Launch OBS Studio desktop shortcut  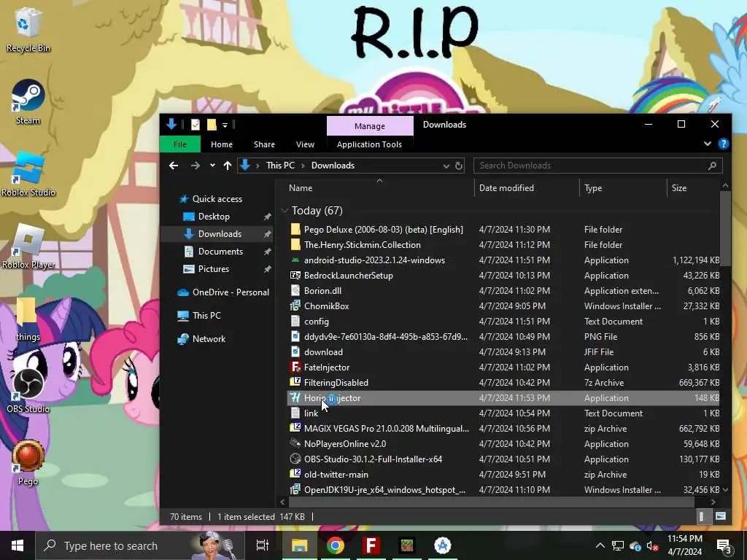tap(28, 392)
